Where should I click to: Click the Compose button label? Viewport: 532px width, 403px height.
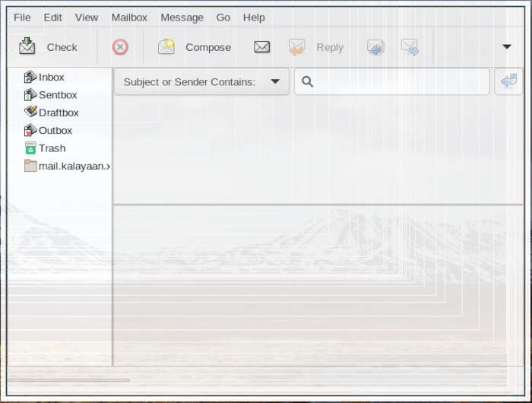click(208, 47)
